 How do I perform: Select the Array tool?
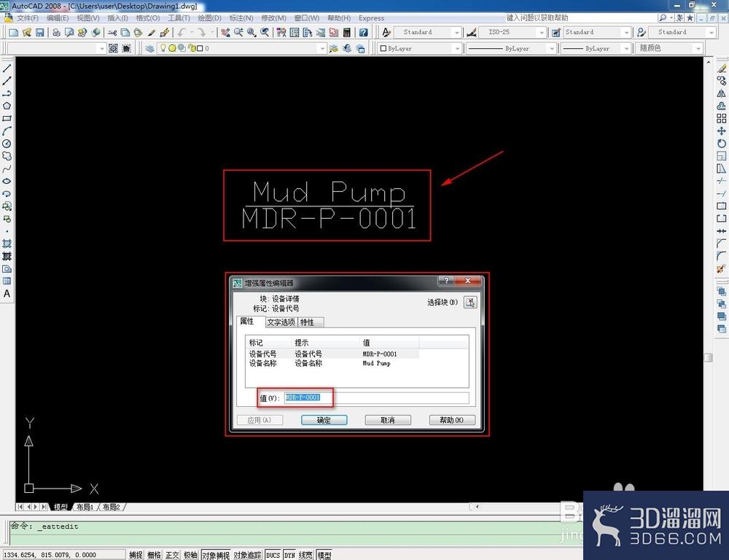point(722,119)
